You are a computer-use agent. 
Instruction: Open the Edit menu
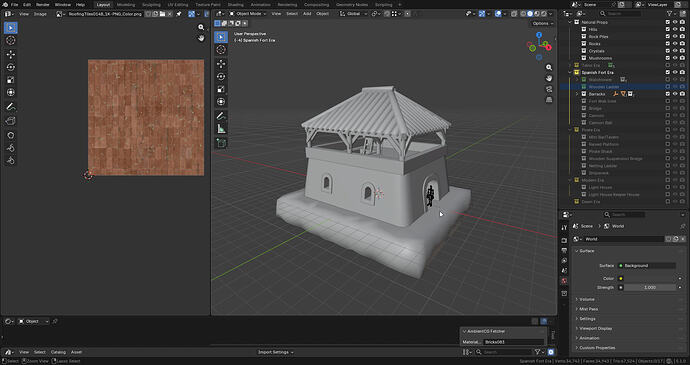click(27, 4)
